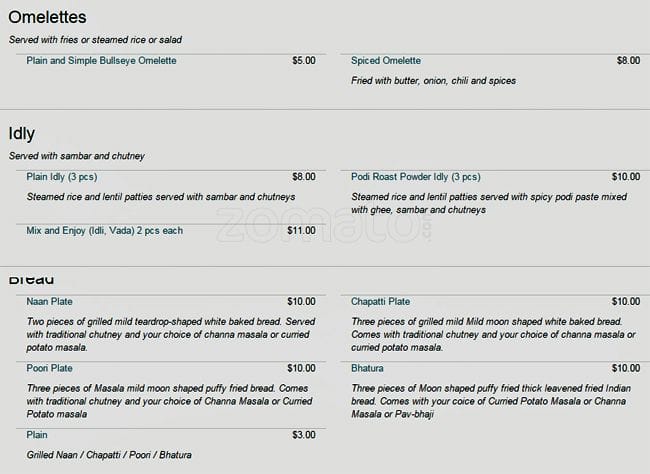Select the Bhatura menu item
Viewport: 650px width, 474px height.
click(x=368, y=368)
